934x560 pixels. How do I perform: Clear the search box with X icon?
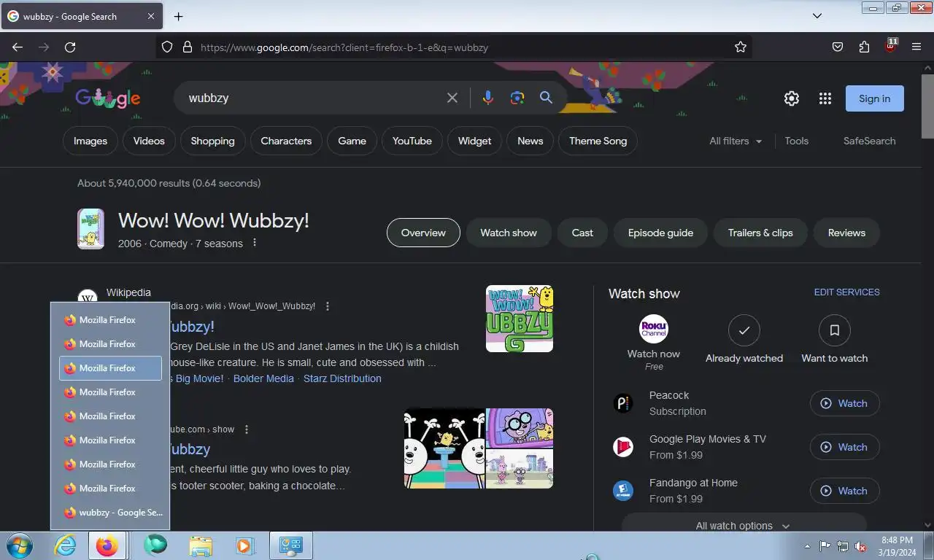(x=452, y=98)
